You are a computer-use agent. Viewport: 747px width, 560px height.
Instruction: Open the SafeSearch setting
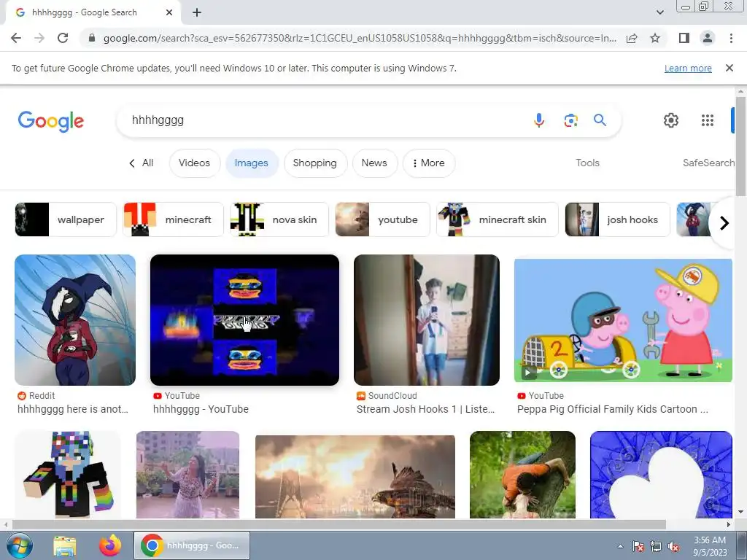click(x=708, y=163)
